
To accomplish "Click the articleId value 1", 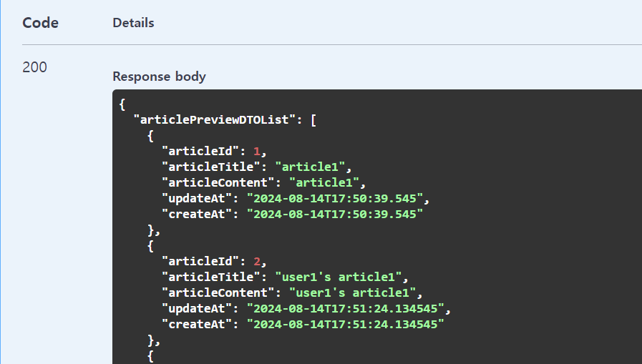I will tap(257, 152).
